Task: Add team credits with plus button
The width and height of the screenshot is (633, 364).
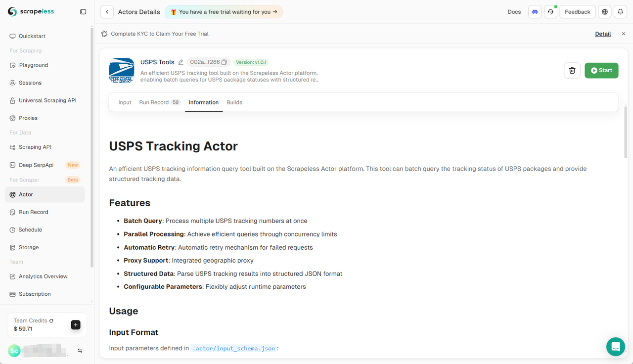Action: point(76,325)
